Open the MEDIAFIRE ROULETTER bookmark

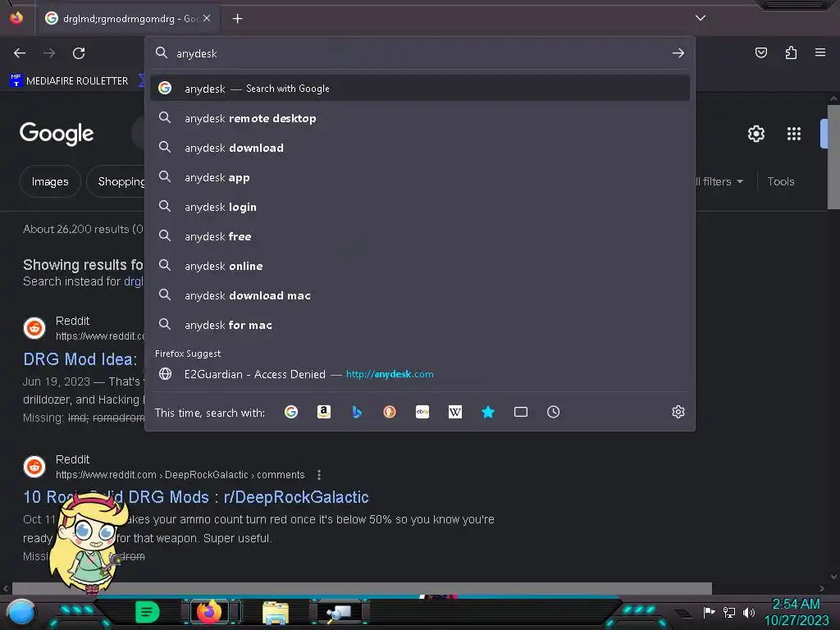point(69,81)
